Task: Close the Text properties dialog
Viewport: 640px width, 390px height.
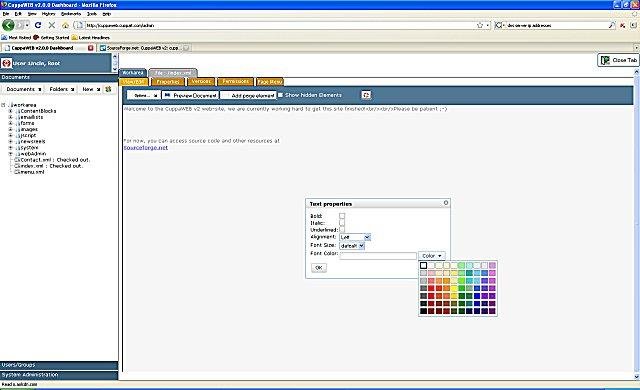Action: click(x=446, y=203)
